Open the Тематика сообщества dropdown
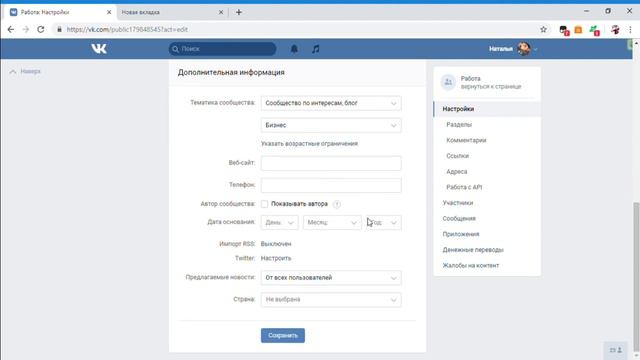 331,103
